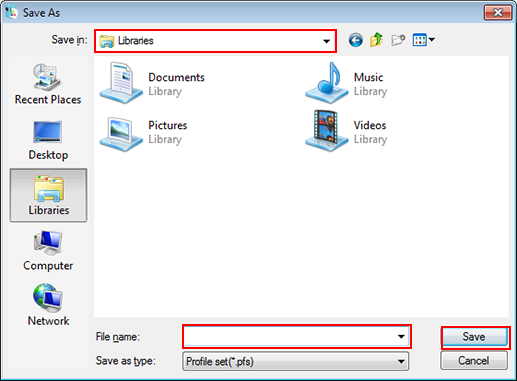This screenshot has width=517, height=381.
Task: Expand the File name dropdown arrow
Action: pyautogui.click(x=401, y=337)
